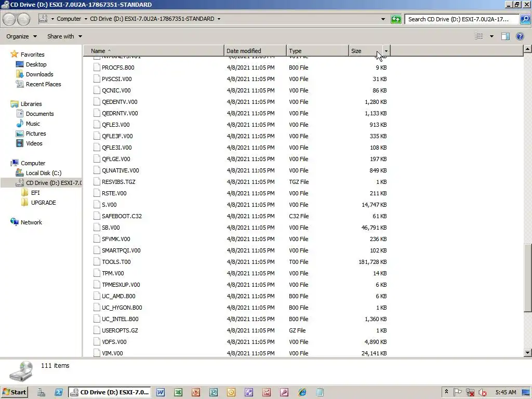Click the network status tray icon
Screen dimensions: 532x399
(470, 393)
